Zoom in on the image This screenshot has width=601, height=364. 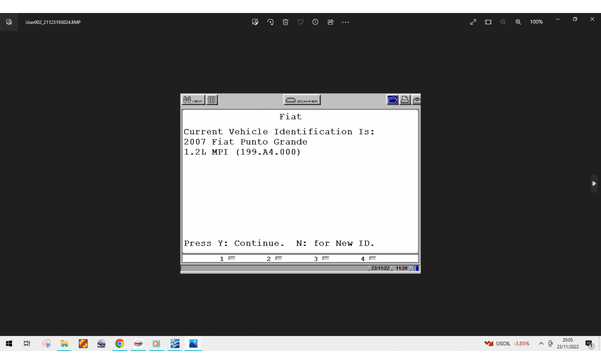[518, 22]
